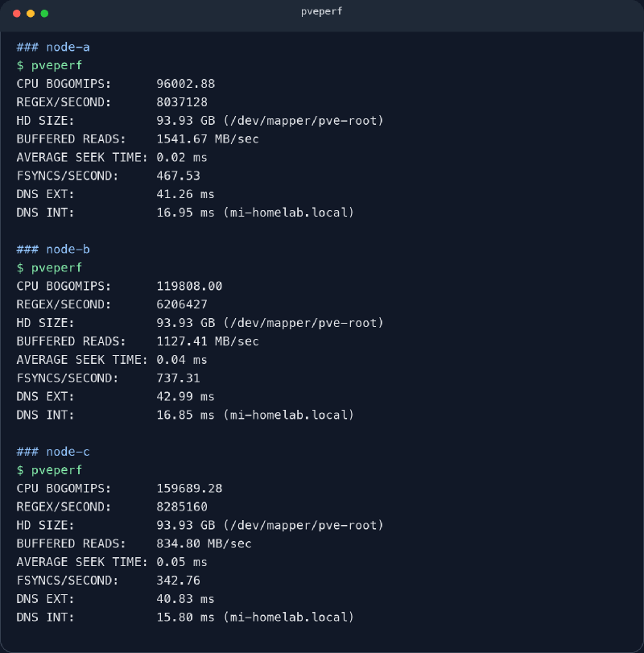This screenshot has width=644, height=653.
Task: Click node-c's DNS INT label
Action: pos(45,618)
